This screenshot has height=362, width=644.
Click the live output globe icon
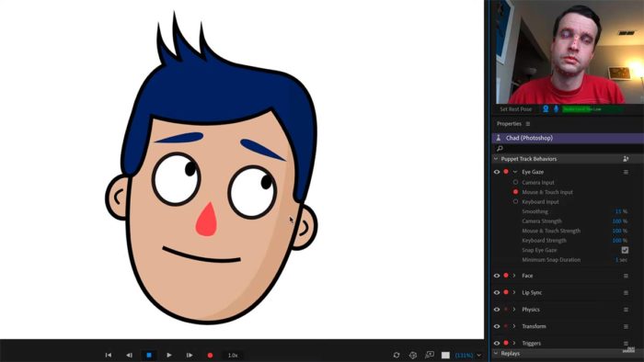(413, 355)
